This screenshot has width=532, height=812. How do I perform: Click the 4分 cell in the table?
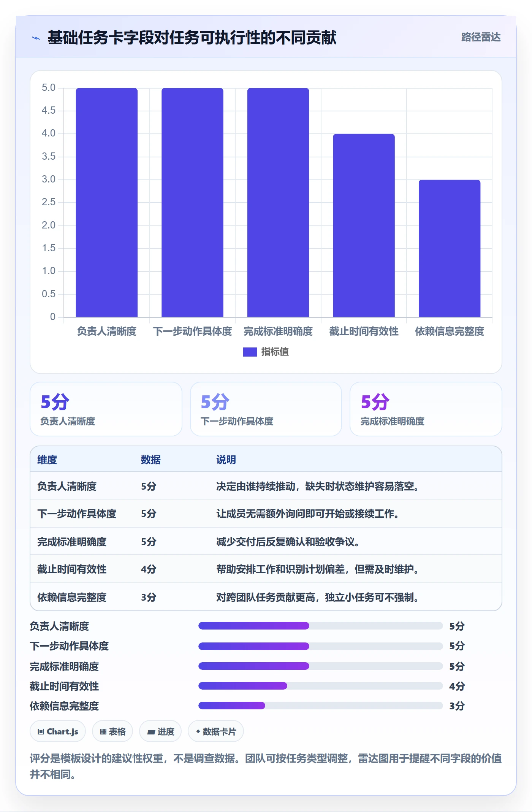[x=149, y=569]
